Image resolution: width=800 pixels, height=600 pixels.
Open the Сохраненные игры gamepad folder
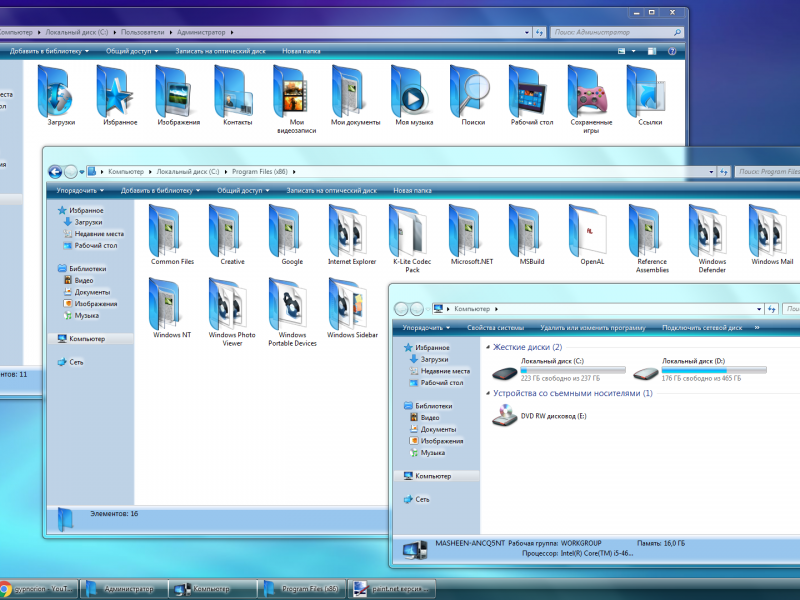591,99
